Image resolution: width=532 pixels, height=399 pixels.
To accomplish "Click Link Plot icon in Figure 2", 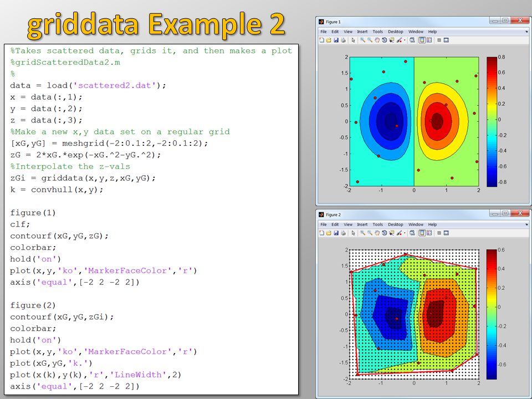I will pos(412,233).
